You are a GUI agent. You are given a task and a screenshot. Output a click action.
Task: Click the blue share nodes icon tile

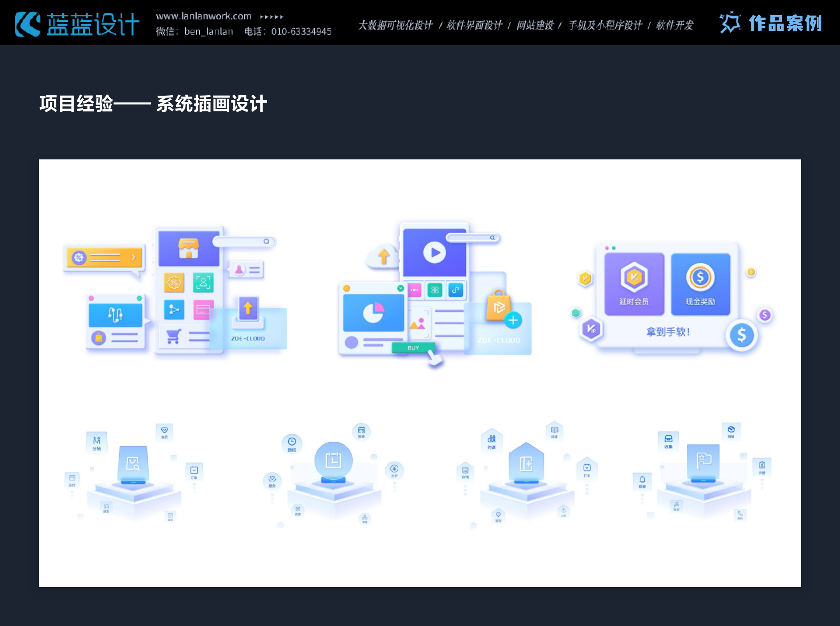click(x=174, y=310)
